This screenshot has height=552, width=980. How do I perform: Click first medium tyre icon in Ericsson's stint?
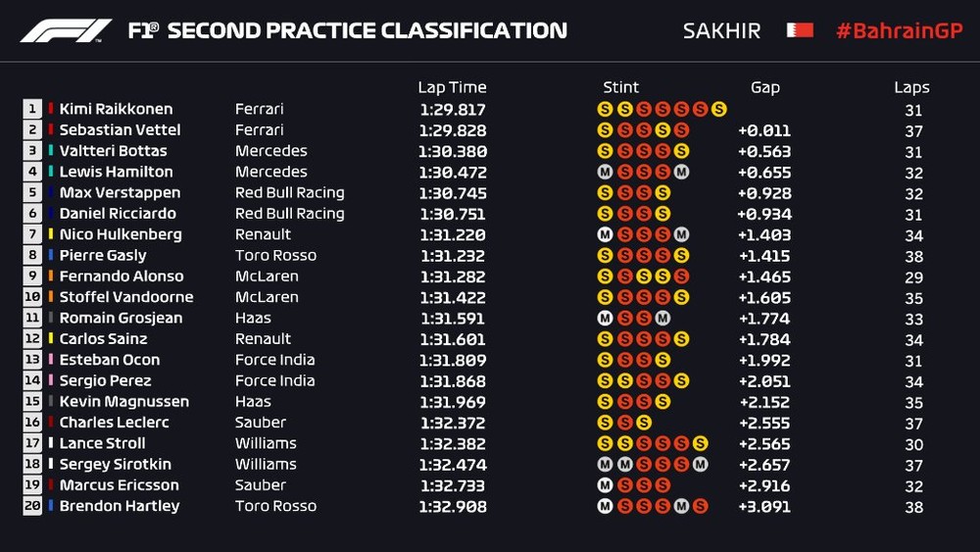605,485
